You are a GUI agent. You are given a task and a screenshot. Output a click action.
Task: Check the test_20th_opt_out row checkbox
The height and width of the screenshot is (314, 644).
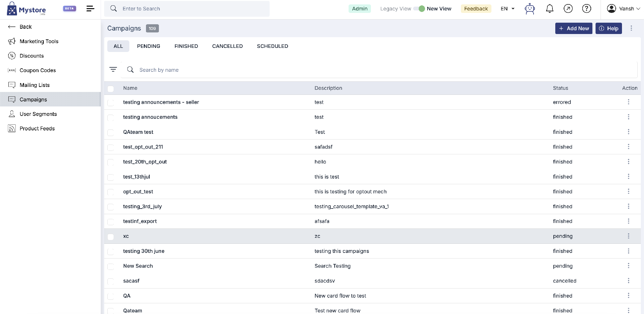[x=111, y=163]
